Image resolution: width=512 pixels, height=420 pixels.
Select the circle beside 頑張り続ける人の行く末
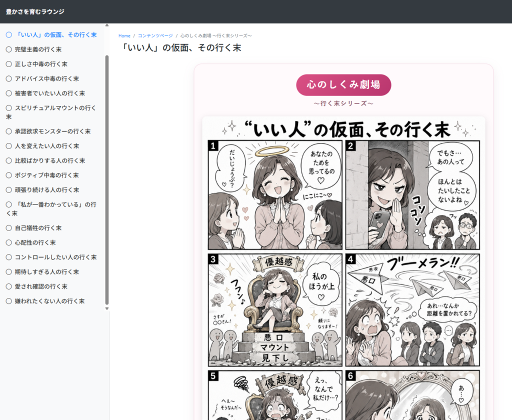[x=9, y=190]
